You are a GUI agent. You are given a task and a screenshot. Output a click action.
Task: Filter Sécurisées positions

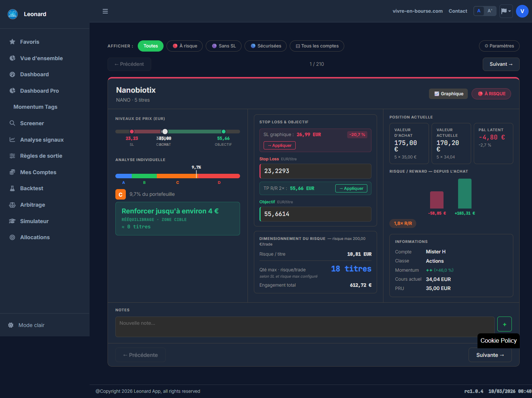pyautogui.click(x=265, y=46)
